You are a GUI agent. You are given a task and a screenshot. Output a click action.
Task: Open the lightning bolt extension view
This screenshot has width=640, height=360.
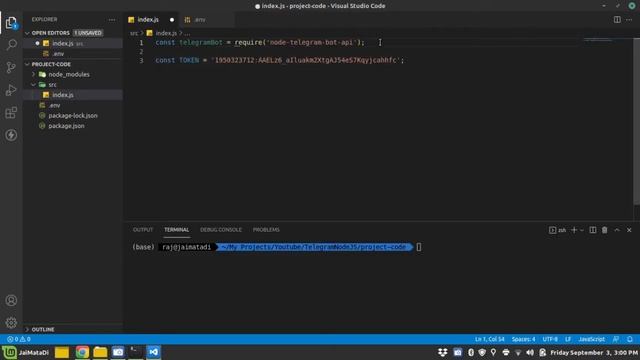coord(11,135)
